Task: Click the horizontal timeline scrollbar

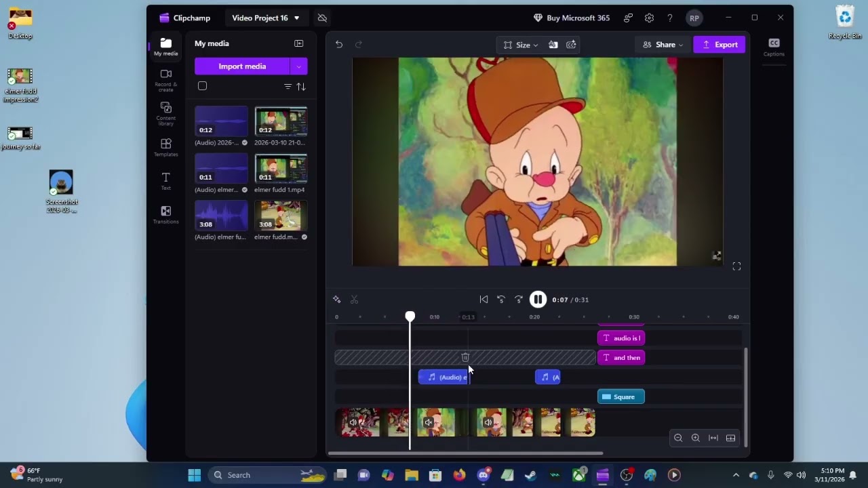Action: click(465, 453)
